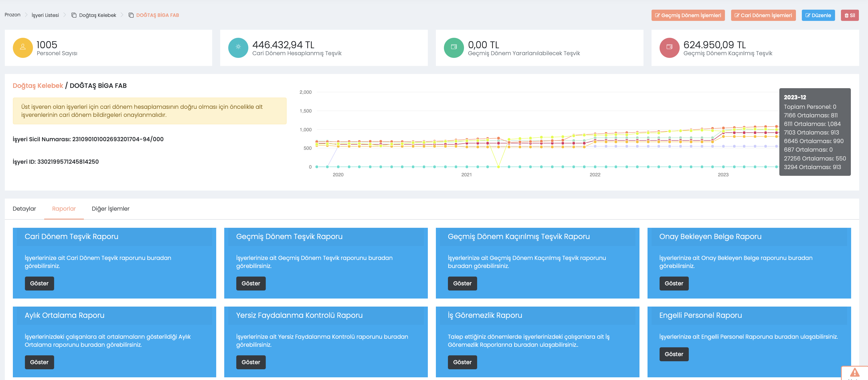Show the Onay Bekleyen Belge Raporu
The image size is (868, 380).
coord(674,283)
